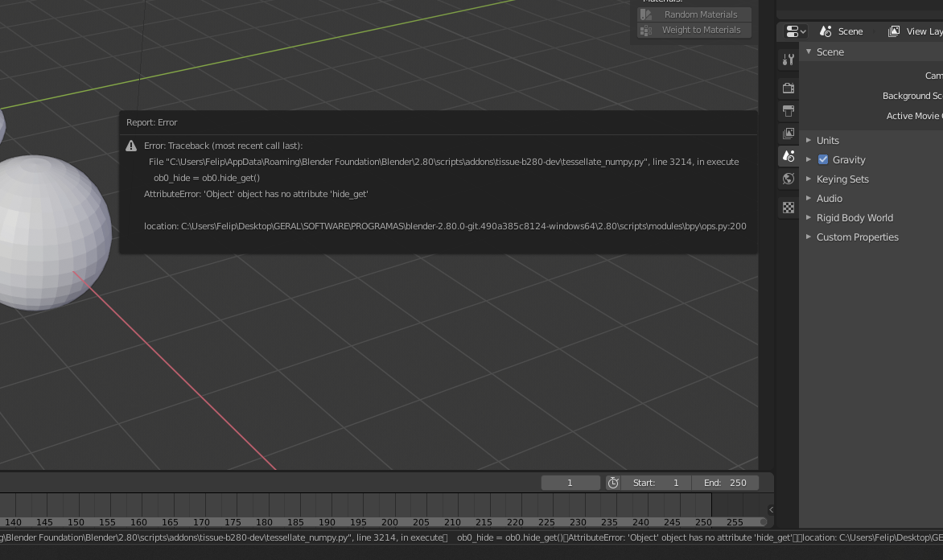943x560 pixels.
Task: Expand the Units panel
Action: pyautogui.click(x=809, y=140)
